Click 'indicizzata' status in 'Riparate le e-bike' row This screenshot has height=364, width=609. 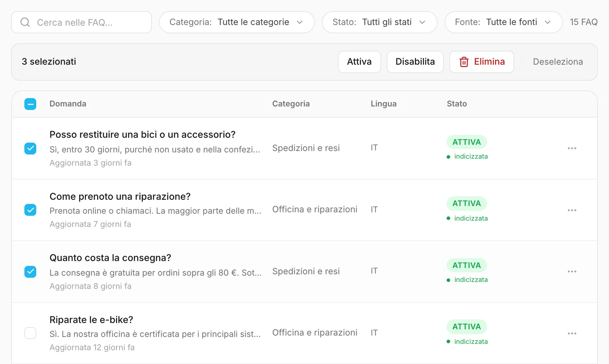coord(467,342)
